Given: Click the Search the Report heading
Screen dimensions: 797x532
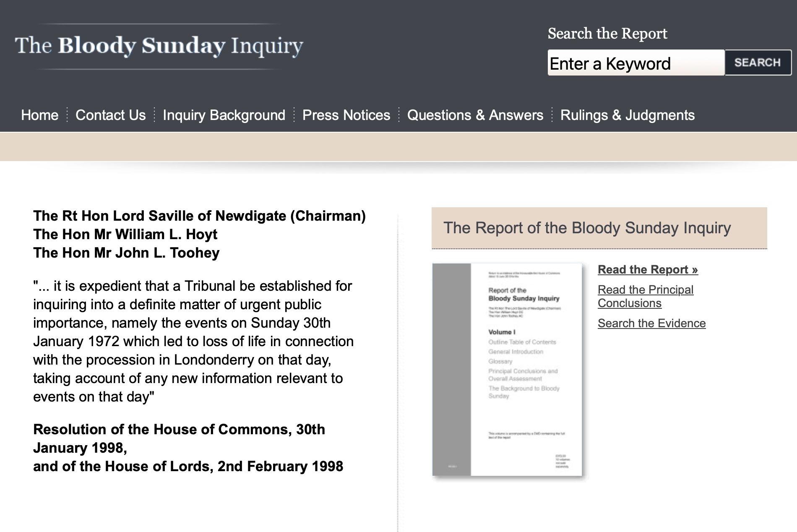Looking at the screenshot, I should click(x=607, y=34).
